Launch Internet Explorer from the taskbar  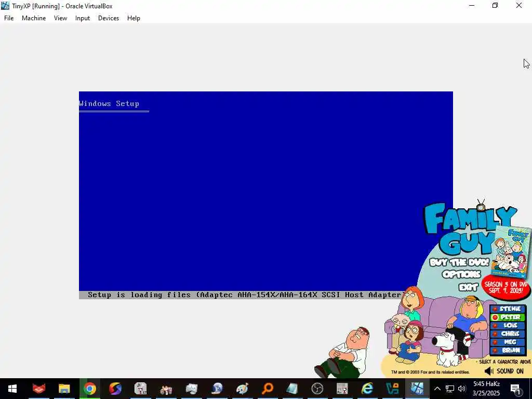point(367,389)
